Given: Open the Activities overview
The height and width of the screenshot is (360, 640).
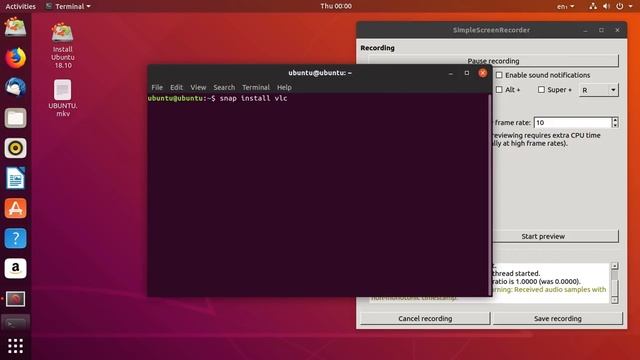Looking at the screenshot, I should pos(20,6).
